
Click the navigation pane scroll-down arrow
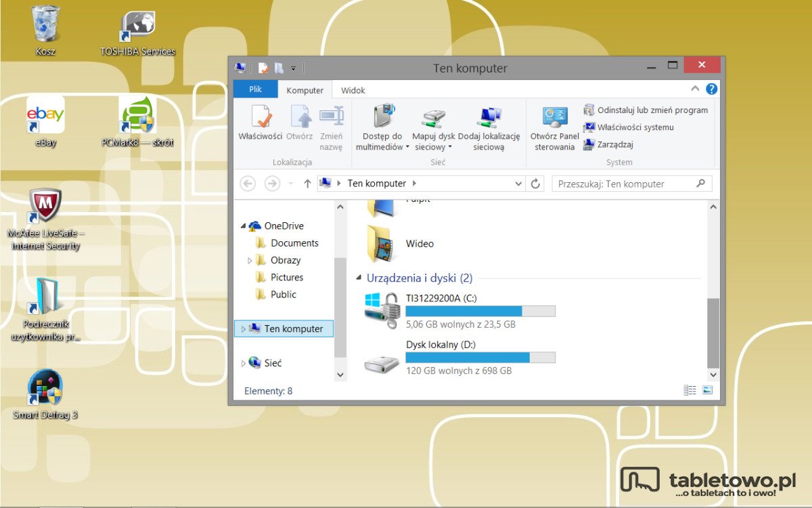[x=340, y=374]
